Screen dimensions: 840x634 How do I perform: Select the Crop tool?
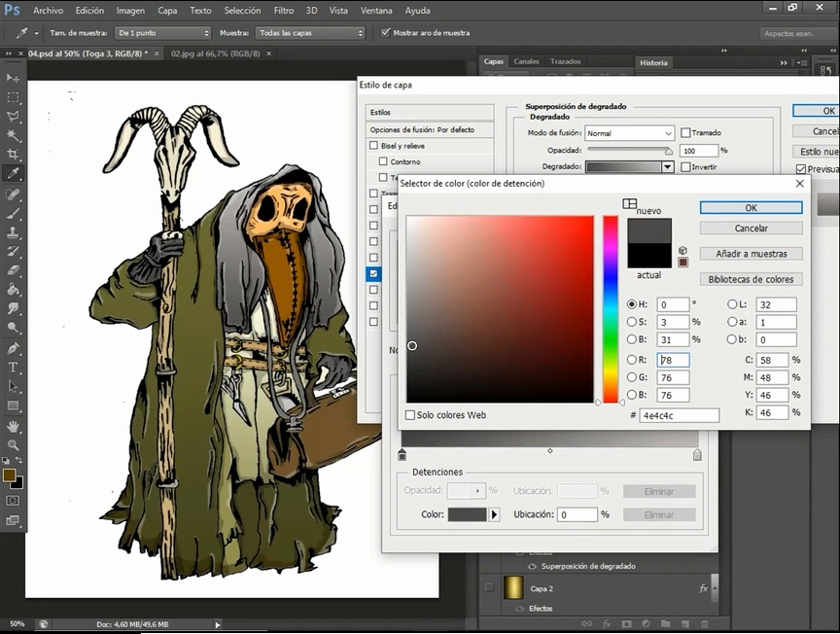coord(14,155)
